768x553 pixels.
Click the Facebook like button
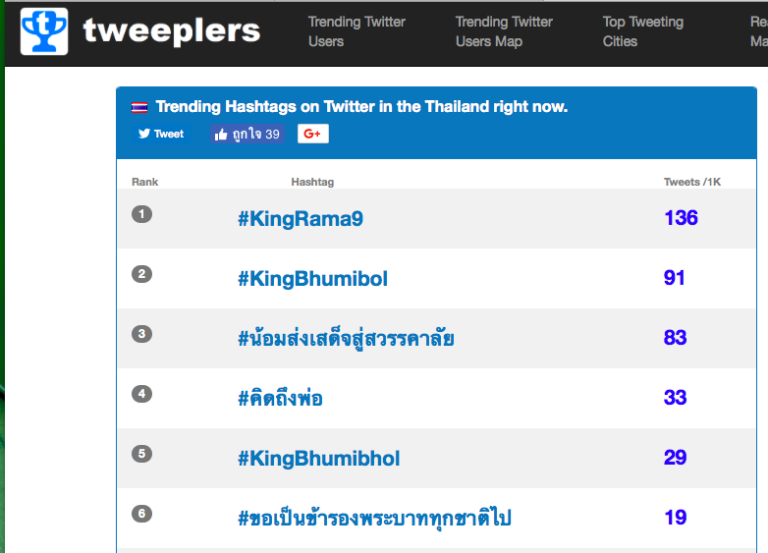247,134
